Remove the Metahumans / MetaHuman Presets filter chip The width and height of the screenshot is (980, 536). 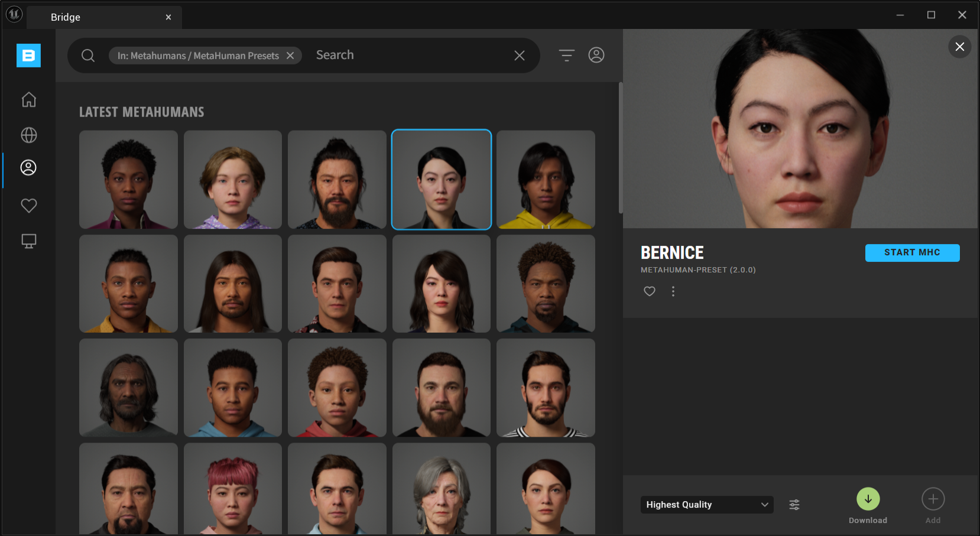point(290,56)
